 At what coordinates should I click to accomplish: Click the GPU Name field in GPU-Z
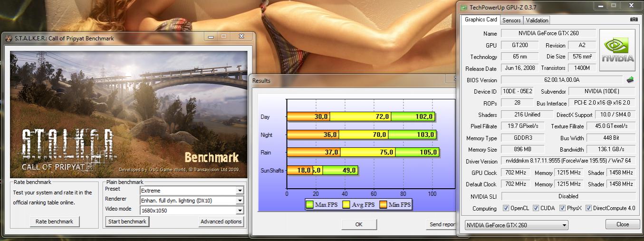[548, 33]
